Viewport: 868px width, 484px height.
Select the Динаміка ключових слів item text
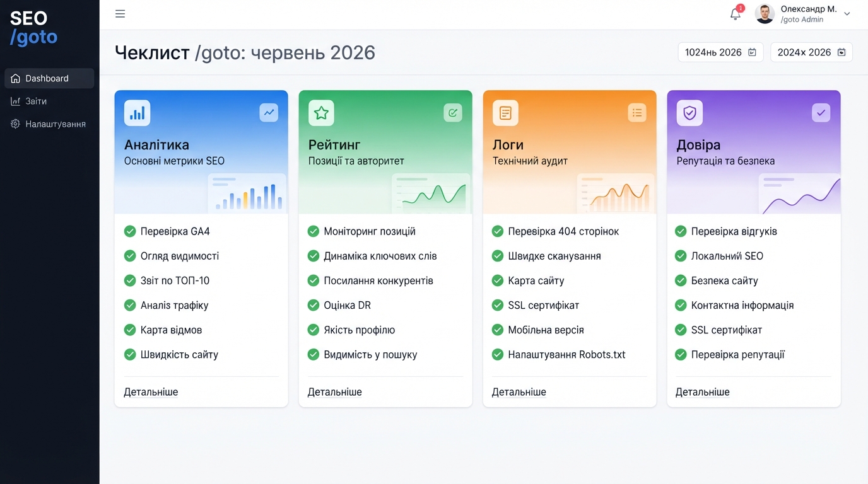pyautogui.click(x=380, y=256)
